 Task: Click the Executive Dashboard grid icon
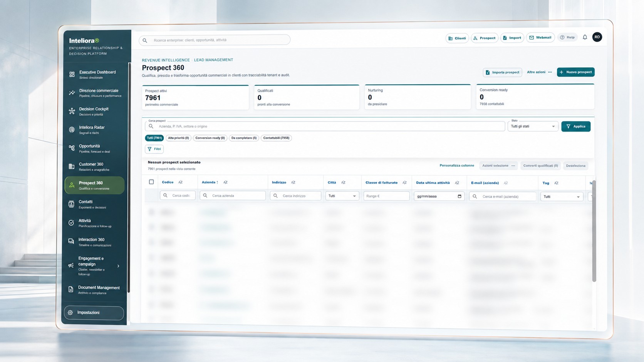[72, 74]
